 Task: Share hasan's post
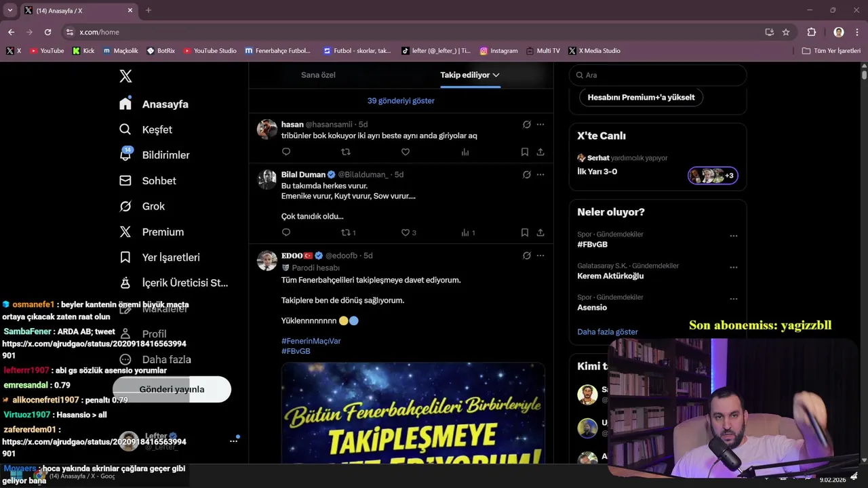click(540, 152)
